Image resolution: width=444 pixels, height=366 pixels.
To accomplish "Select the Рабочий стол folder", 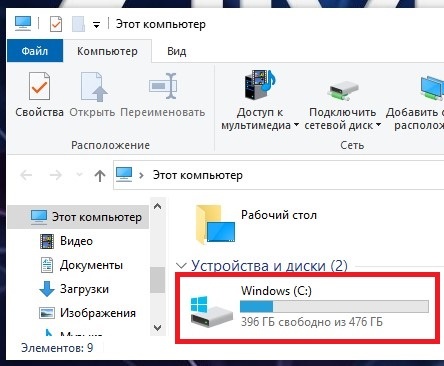I will coord(256,225).
